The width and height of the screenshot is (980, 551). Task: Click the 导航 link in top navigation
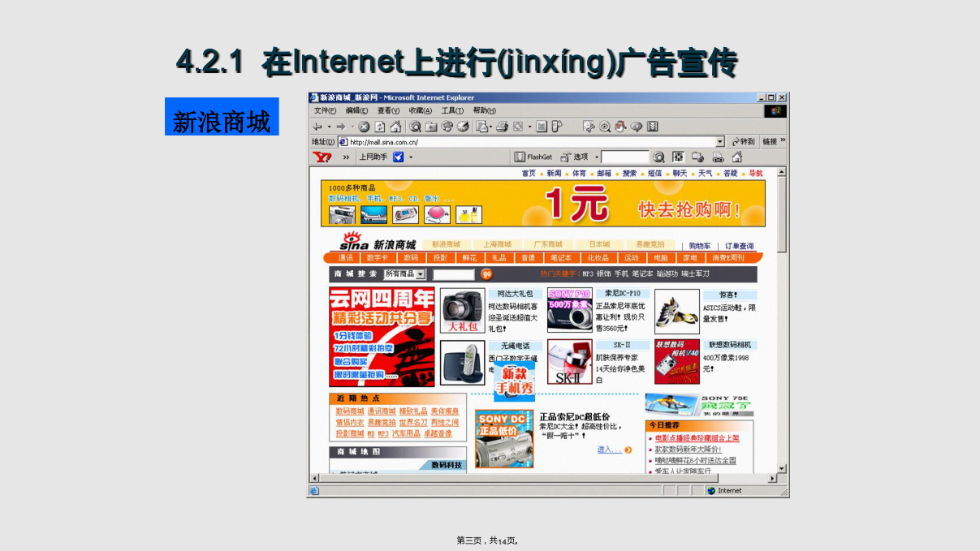point(756,174)
